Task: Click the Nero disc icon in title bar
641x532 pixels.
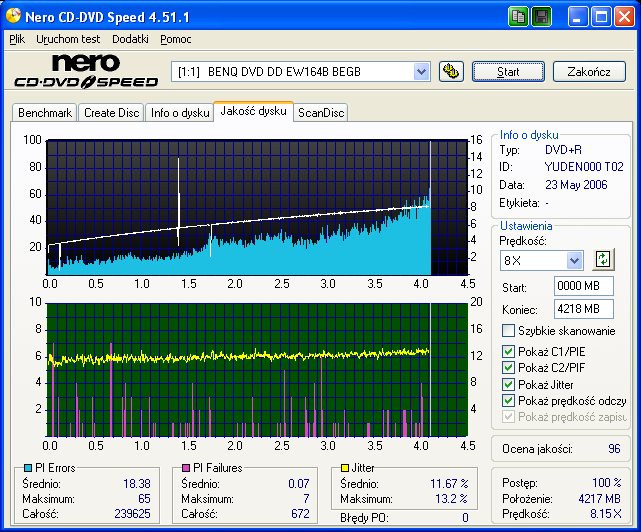Action: coord(13,16)
